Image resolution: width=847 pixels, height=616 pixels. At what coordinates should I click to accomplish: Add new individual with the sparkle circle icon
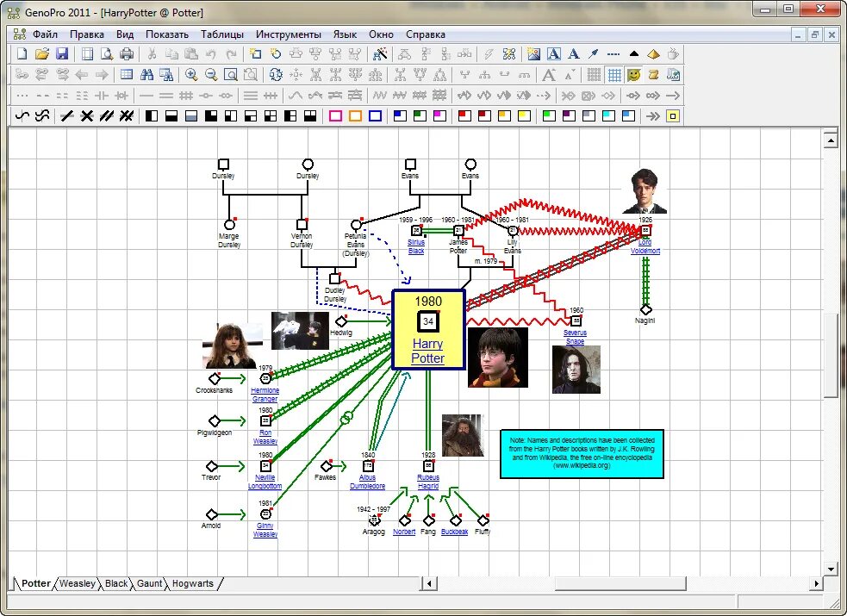pos(276,54)
